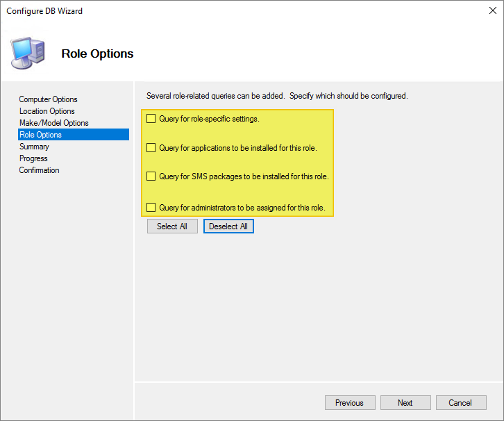Click the Role Options page heading
504x421 pixels.
click(x=97, y=53)
